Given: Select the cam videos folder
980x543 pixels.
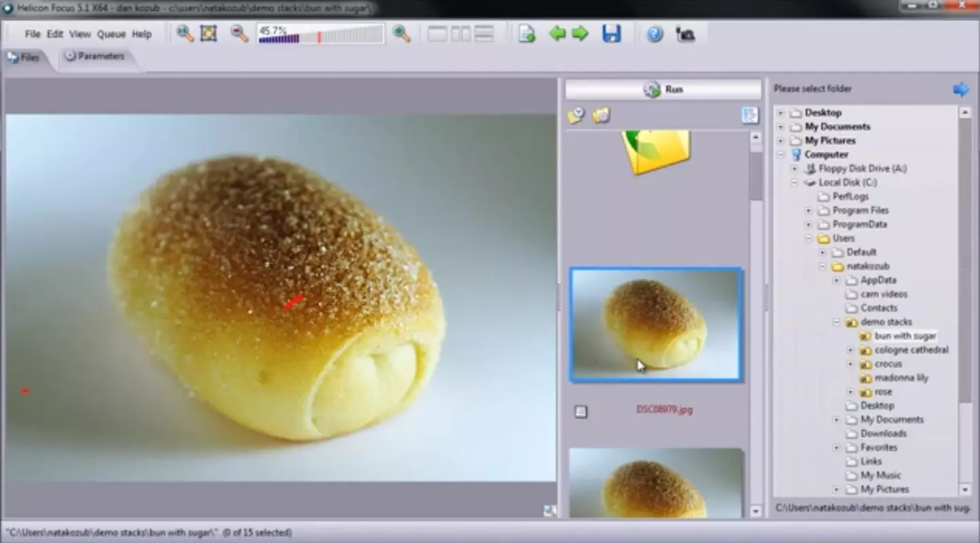Looking at the screenshot, I should 884,295.
